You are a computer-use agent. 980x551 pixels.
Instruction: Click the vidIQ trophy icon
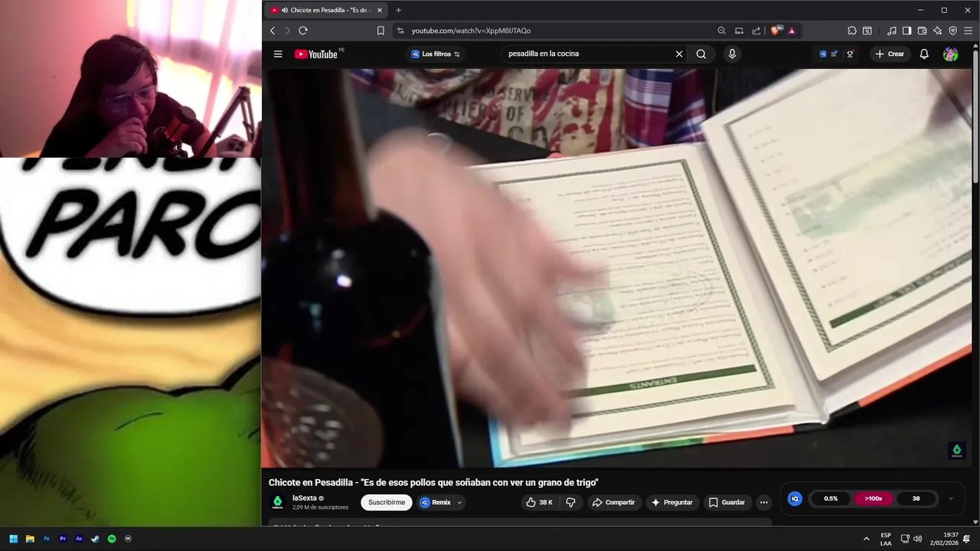[x=850, y=54]
